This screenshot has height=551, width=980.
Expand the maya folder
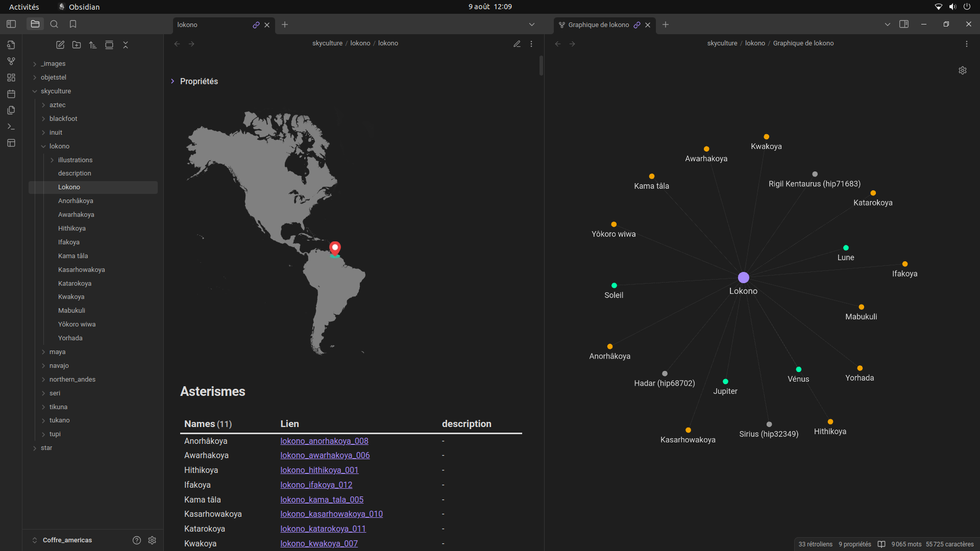[57, 352]
